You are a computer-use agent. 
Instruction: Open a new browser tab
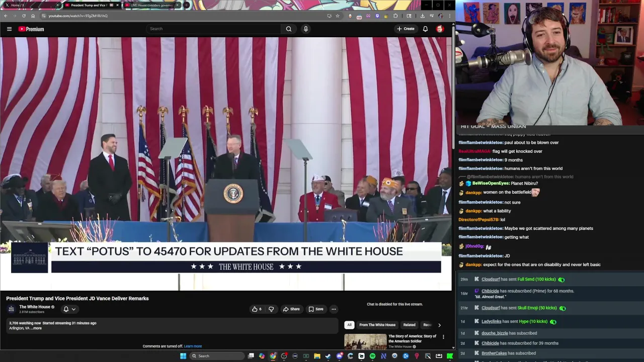(x=186, y=5)
